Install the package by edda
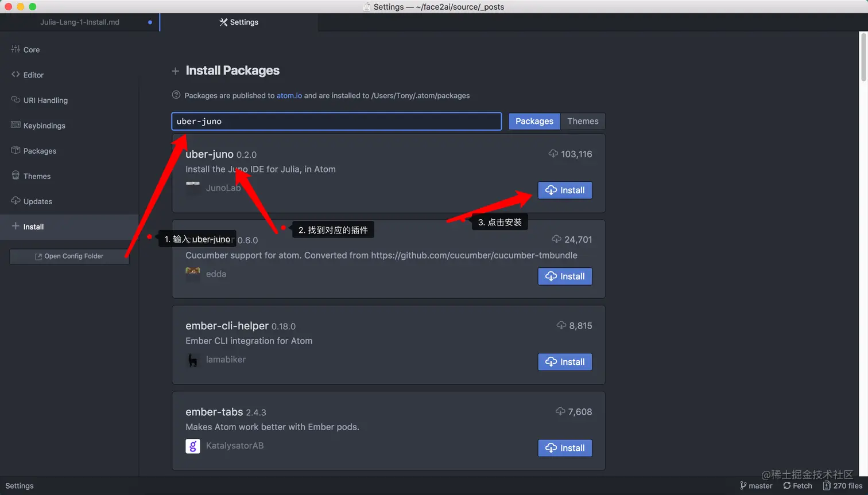 pyautogui.click(x=565, y=276)
